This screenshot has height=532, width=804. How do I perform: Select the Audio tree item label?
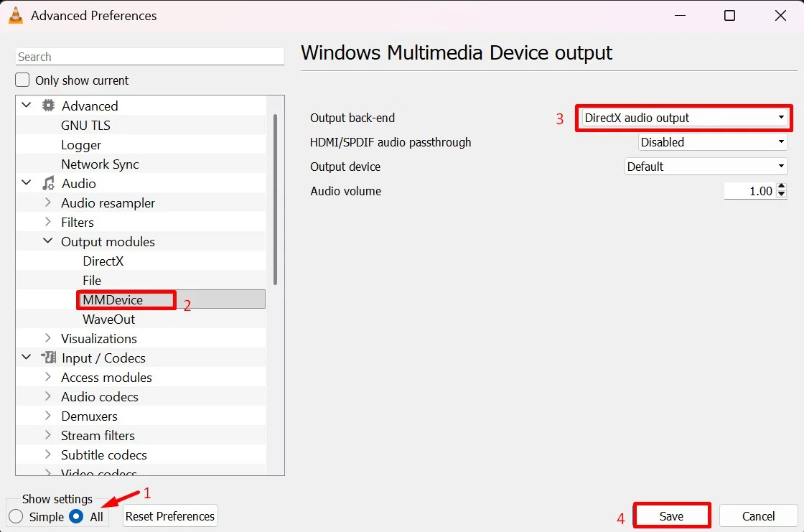[x=78, y=183]
